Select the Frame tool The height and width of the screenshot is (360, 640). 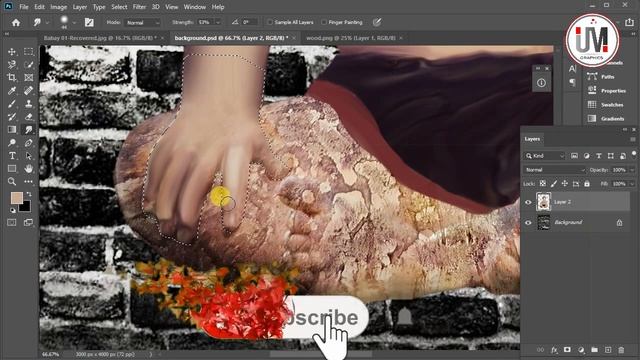29,78
